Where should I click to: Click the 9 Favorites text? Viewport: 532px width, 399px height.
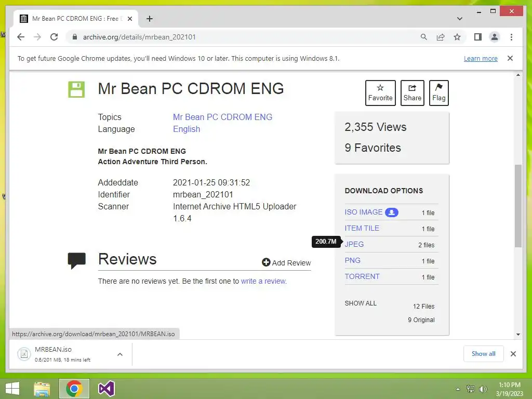[x=373, y=148]
